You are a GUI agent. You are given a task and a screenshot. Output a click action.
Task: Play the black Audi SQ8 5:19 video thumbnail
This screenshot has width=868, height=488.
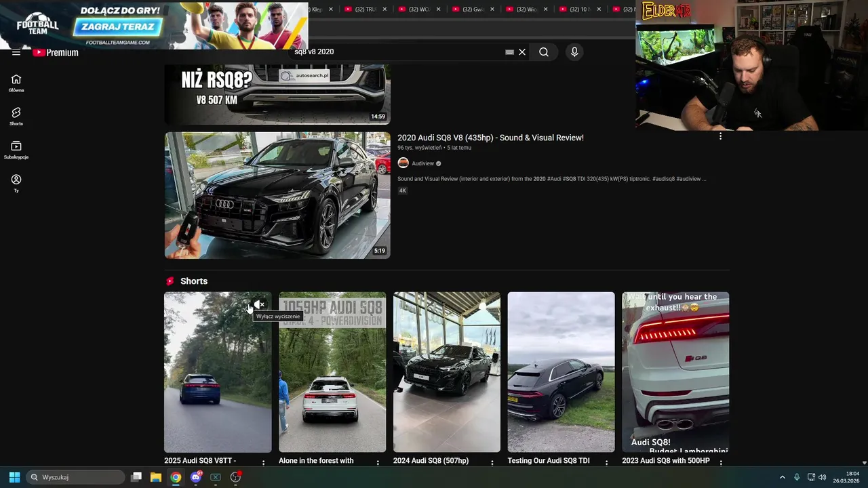[277, 195]
